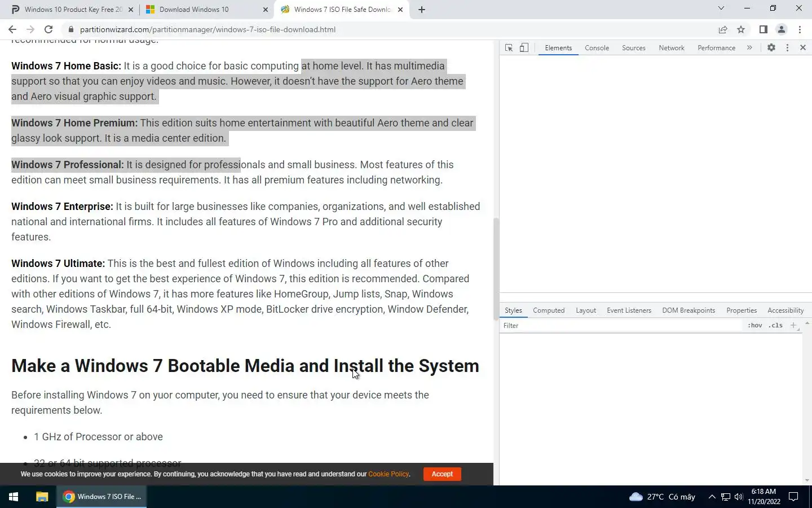Viewport: 812px width, 508px height.
Task: Toggle the .cls class editor button
Action: [x=776, y=326]
